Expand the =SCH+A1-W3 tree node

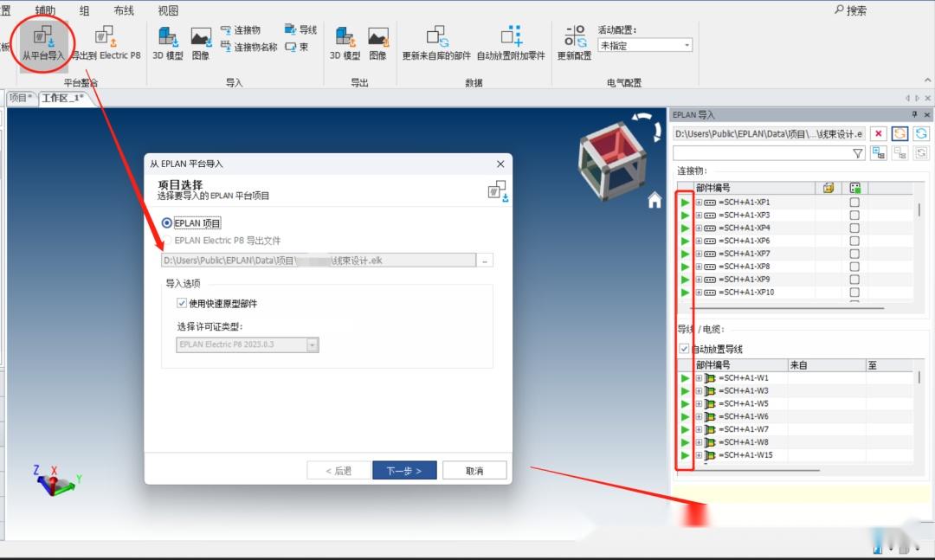[699, 391]
